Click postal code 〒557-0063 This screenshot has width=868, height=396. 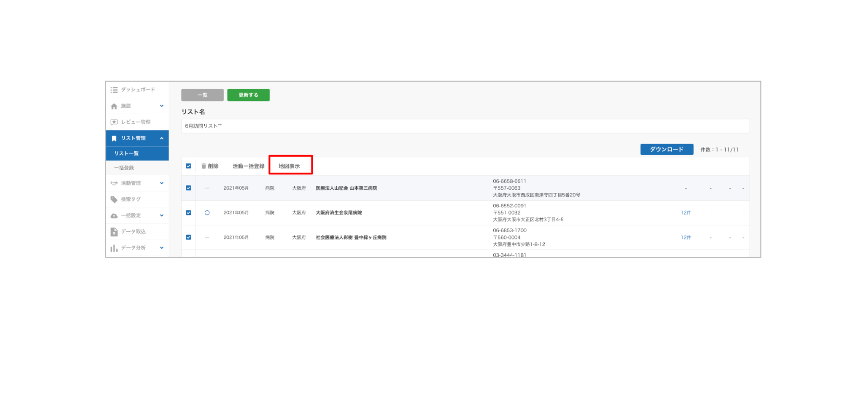click(506, 188)
